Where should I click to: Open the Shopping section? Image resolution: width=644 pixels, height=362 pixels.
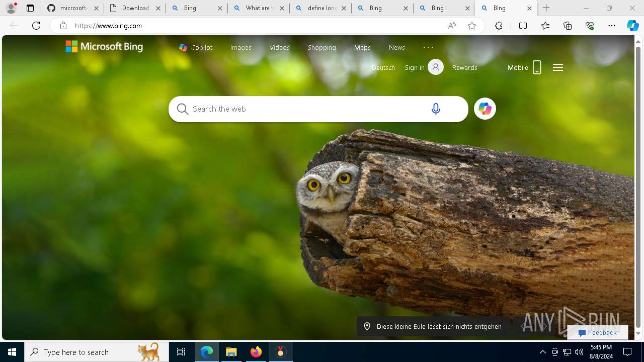pyautogui.click(x=321, y=47)
